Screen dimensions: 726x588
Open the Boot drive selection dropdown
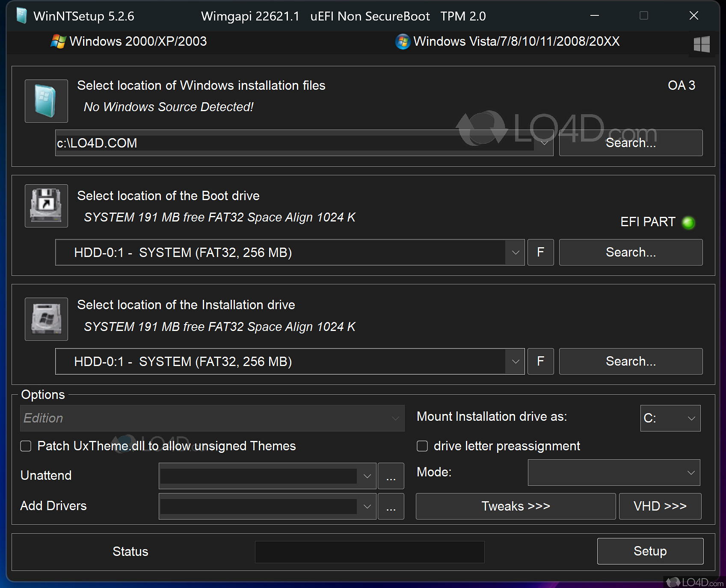pos(515,252)
